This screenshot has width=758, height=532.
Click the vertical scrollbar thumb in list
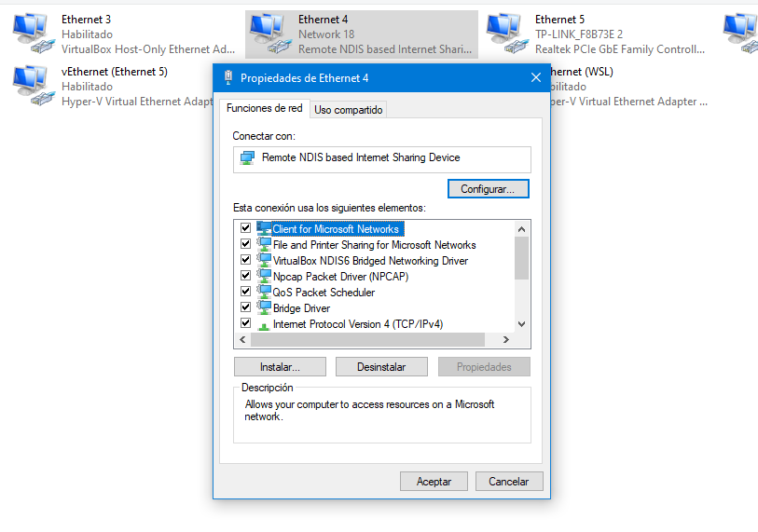pyautogui.click(x=521, y=258)
